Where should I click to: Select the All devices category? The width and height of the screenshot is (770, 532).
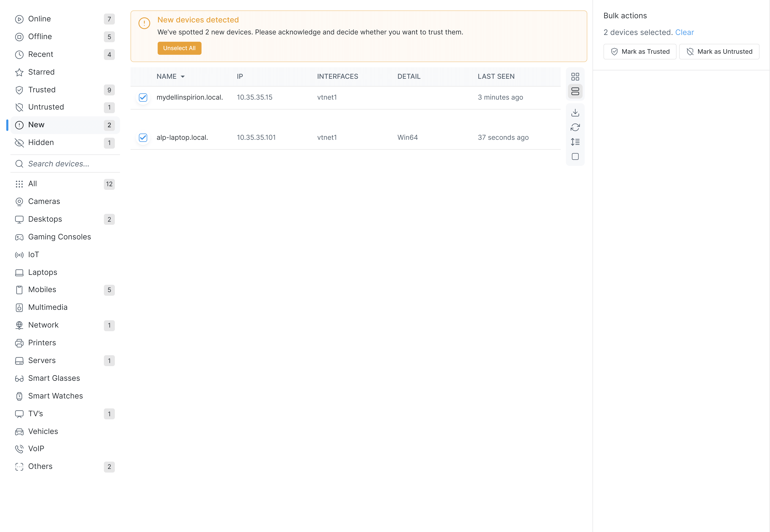point(65,184)
